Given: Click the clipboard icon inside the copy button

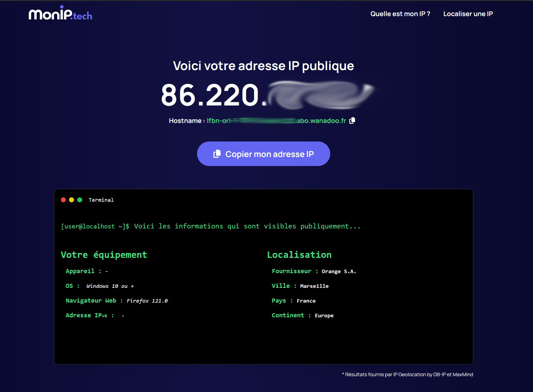Looking at the screenshot, I should tap(217, 154).
